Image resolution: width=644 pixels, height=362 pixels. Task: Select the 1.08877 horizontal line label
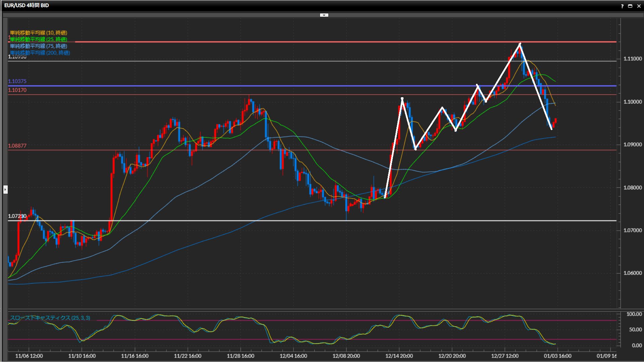(x=17, y=146)
